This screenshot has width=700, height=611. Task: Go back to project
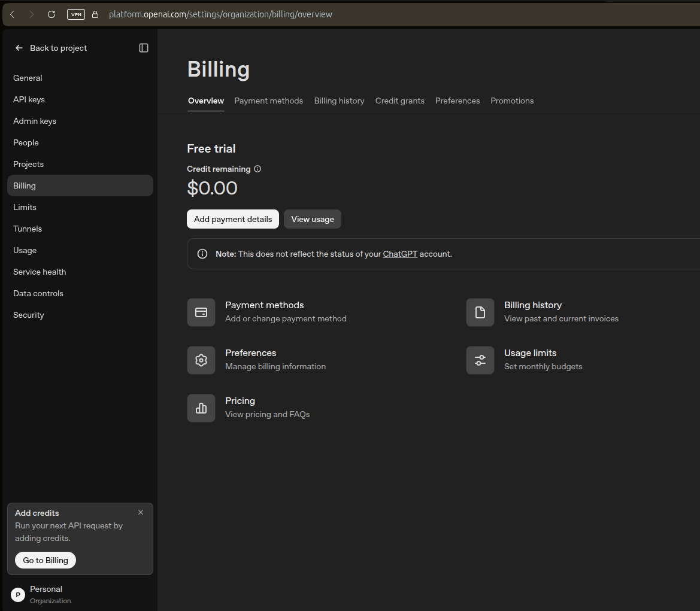[50, 48]
